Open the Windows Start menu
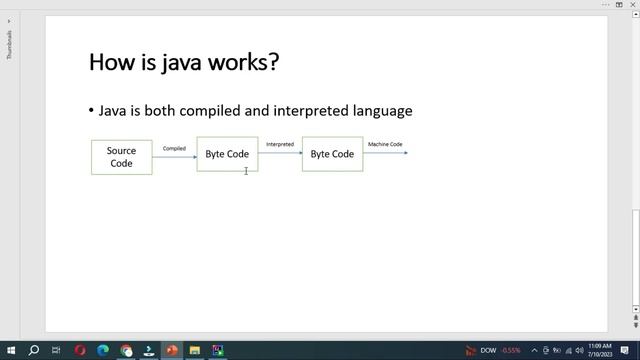640x360 pixels. pos(11,350)
